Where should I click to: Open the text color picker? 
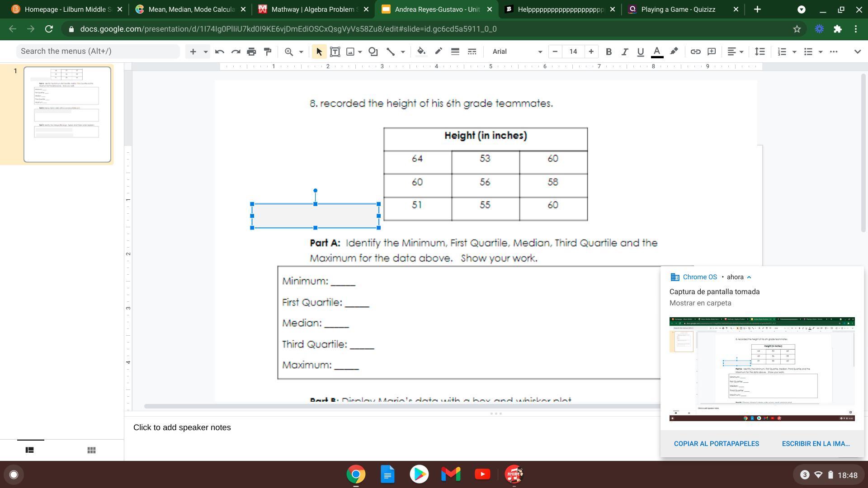pos(657,52)
